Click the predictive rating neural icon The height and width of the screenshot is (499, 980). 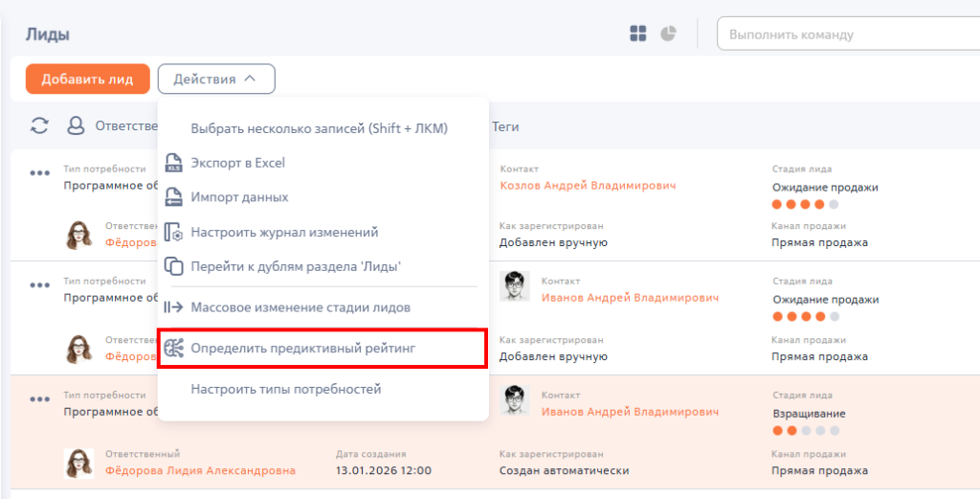click(x=173, y=349)
